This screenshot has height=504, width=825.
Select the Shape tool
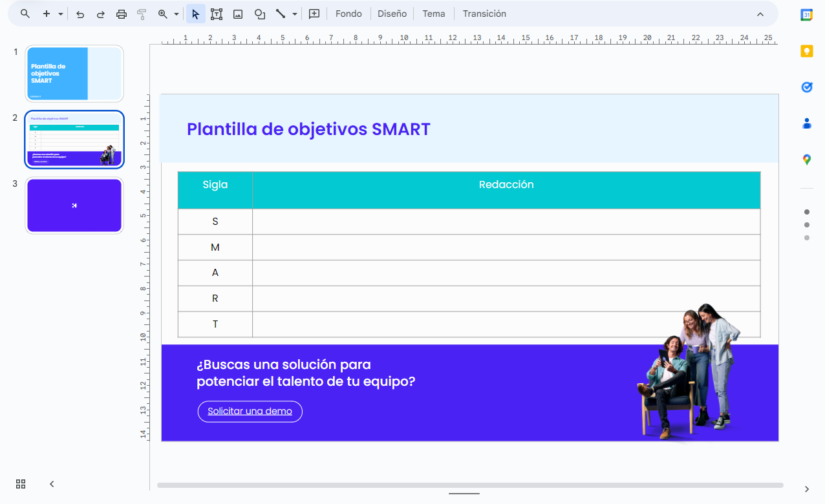tap(259, 13)
